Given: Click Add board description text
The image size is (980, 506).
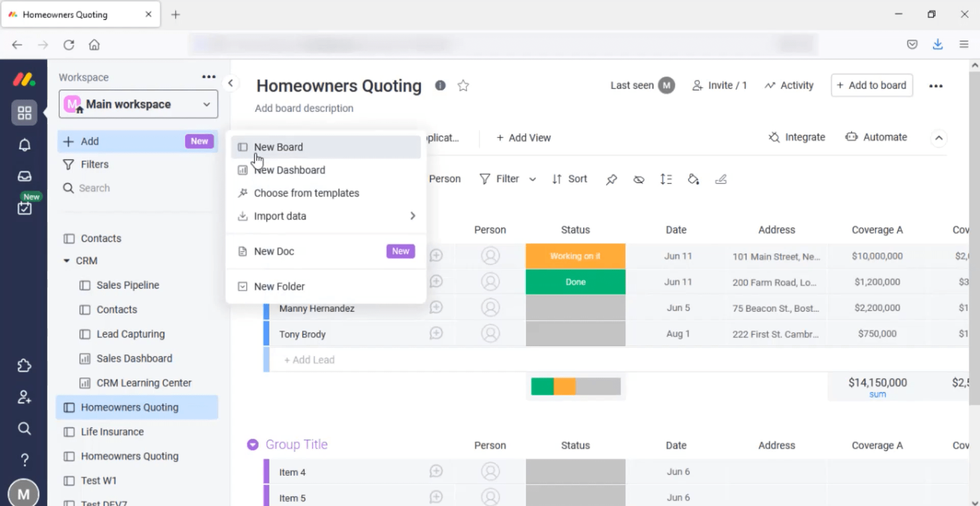Looking at the screenshot, I should click(304, 108).
